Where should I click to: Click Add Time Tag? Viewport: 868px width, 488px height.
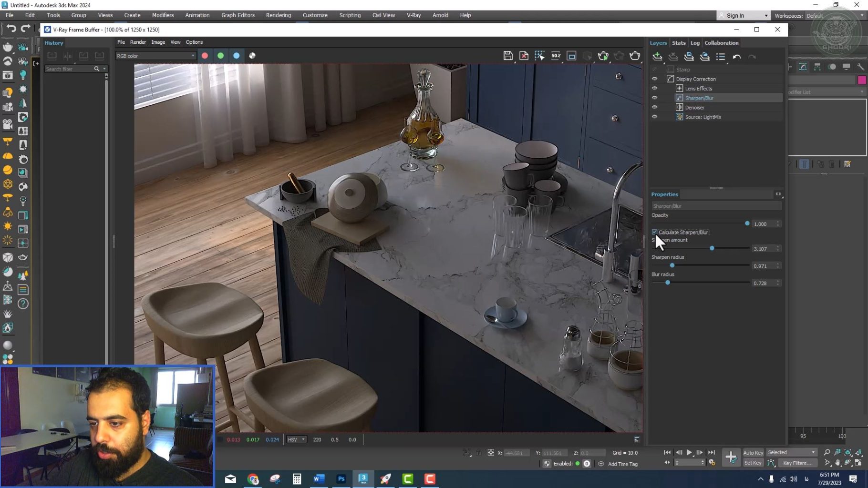[x=623, y=464]
